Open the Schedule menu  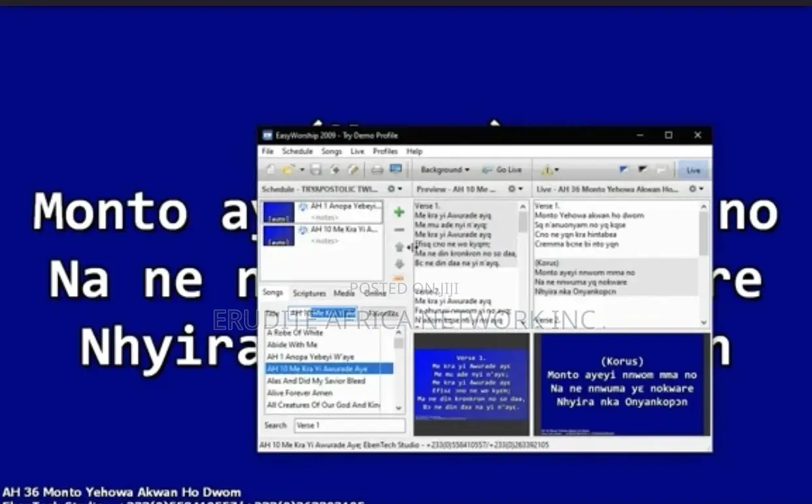[x=297, y=151]
